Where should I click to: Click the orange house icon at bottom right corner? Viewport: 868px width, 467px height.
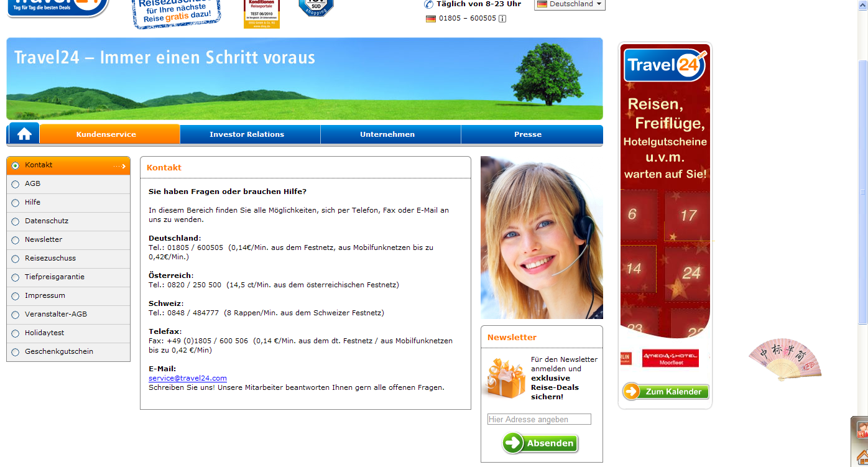click(862, 457)
